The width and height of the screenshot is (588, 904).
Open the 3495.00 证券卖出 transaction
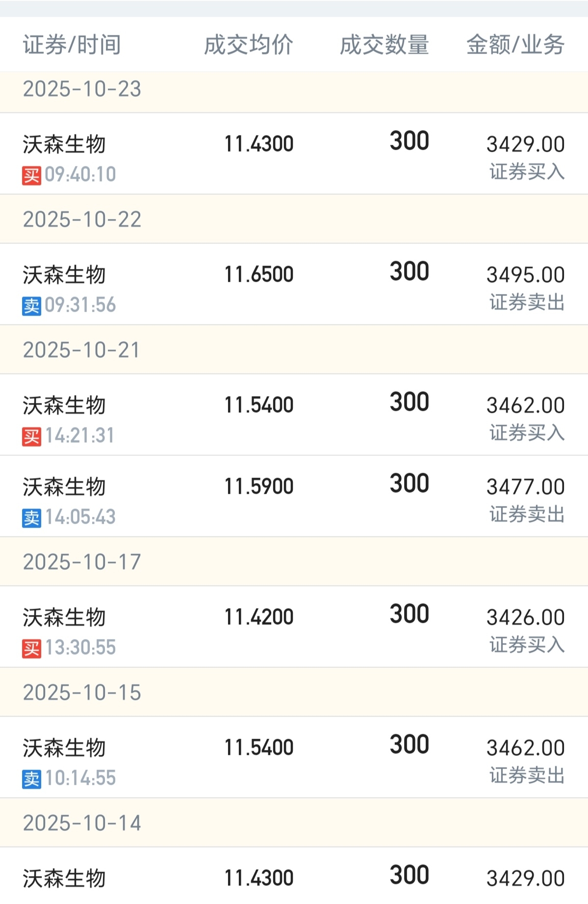tap(294, 284)
